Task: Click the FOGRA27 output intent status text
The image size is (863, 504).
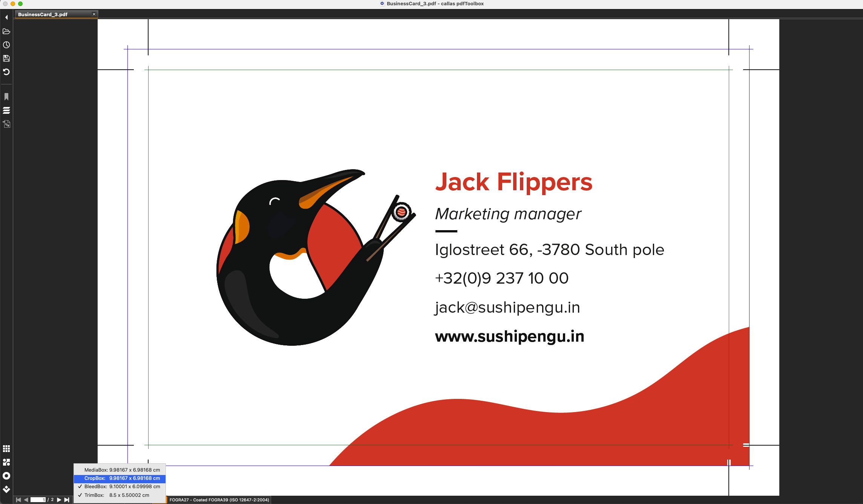Action: point(219,500)
